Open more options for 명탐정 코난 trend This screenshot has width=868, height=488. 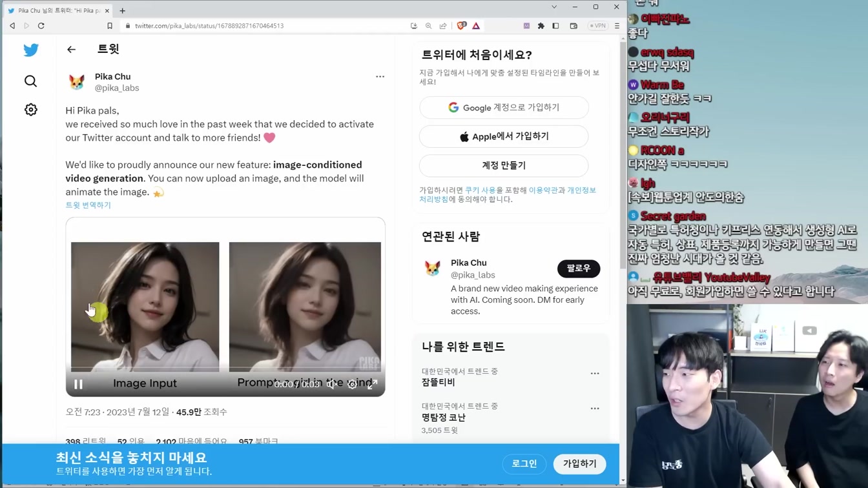(595, 408)
